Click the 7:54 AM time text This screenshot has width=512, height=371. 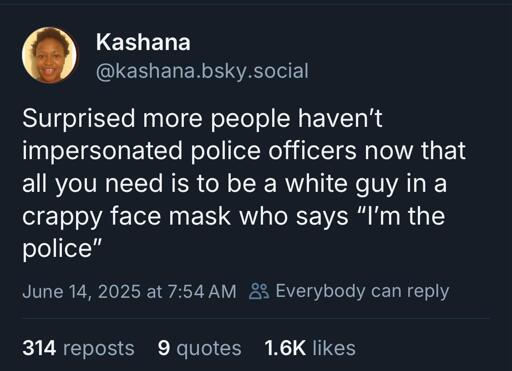[202, 292]
